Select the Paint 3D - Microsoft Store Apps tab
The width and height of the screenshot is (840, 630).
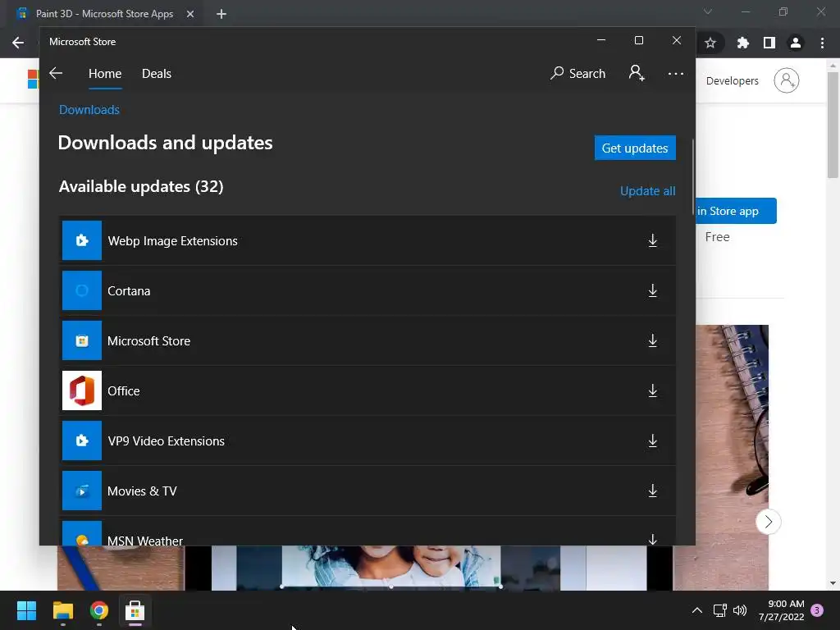point(104,14)
